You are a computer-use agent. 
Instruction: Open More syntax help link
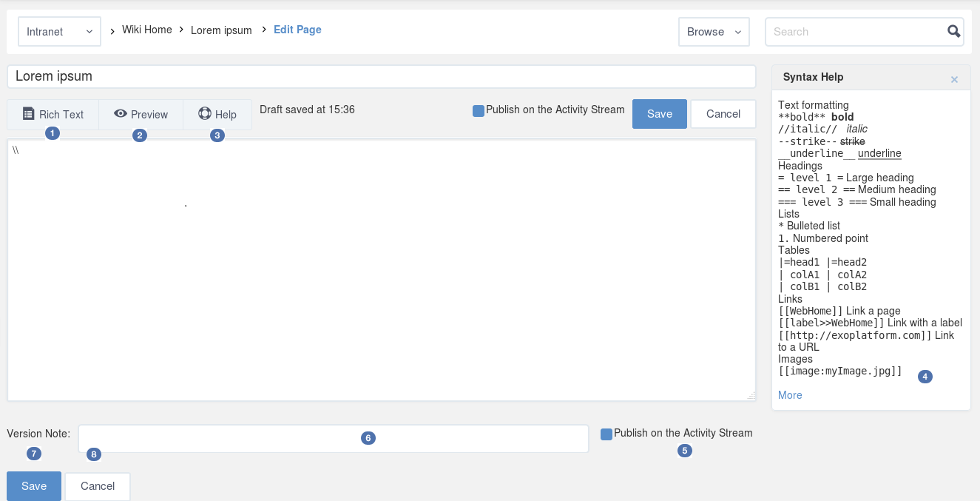[790, 395]
